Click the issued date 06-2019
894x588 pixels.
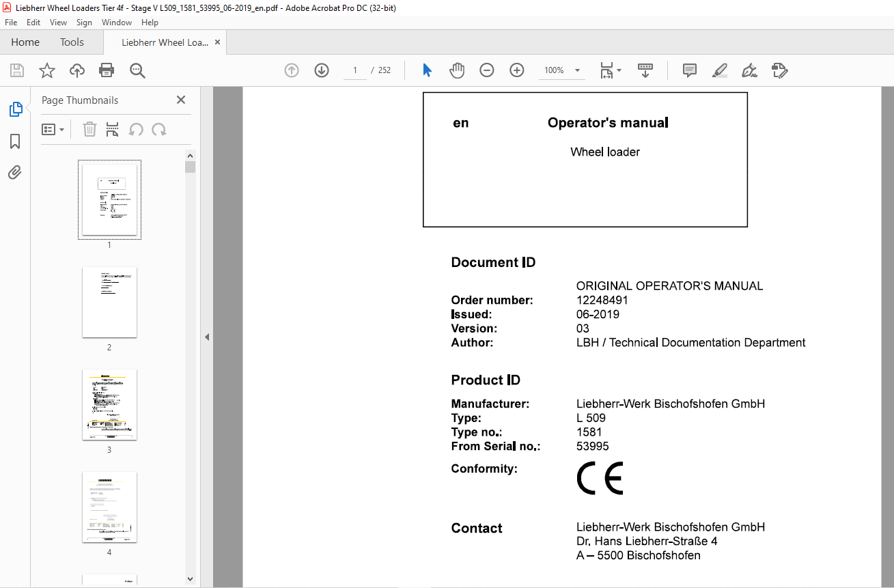598,315
